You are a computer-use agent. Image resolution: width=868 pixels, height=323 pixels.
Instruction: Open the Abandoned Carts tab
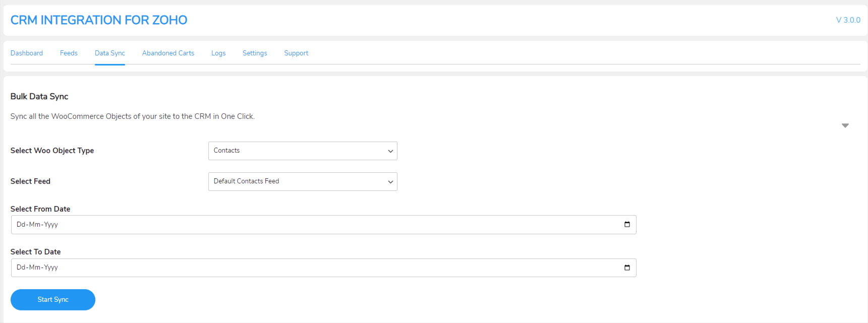point(168,53)
